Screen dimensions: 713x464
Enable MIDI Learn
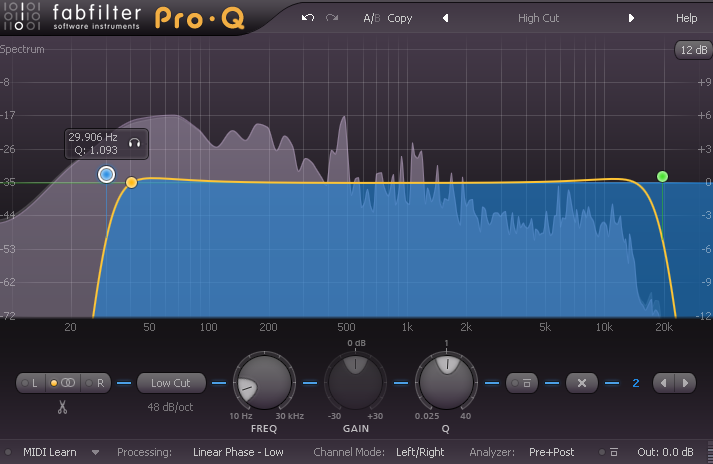point(50,452)
